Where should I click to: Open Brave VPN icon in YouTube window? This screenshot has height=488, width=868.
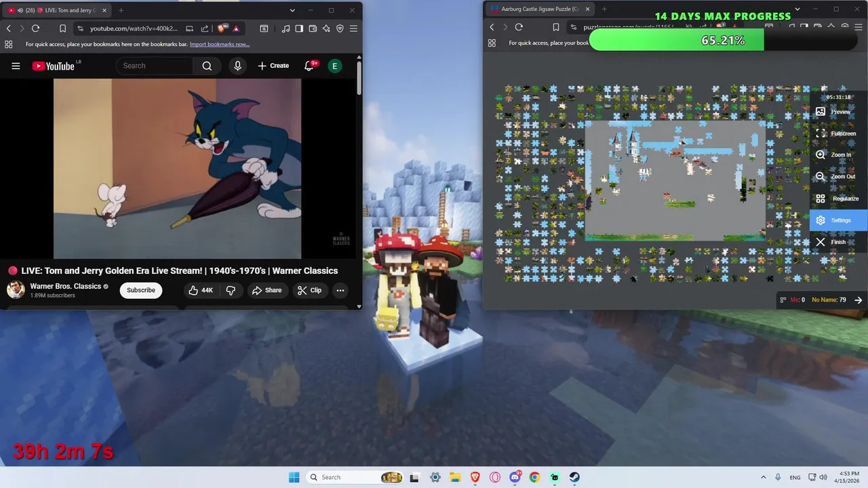[340, 28]
